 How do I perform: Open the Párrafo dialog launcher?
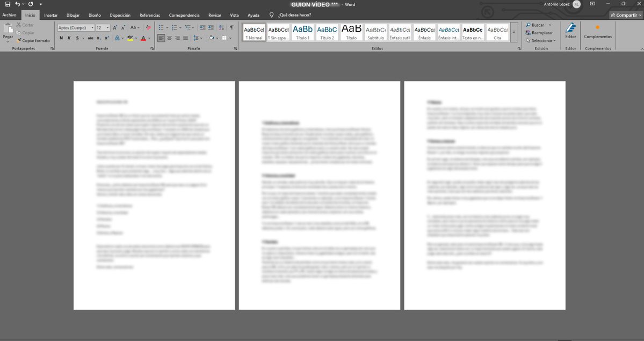[236, 48]
